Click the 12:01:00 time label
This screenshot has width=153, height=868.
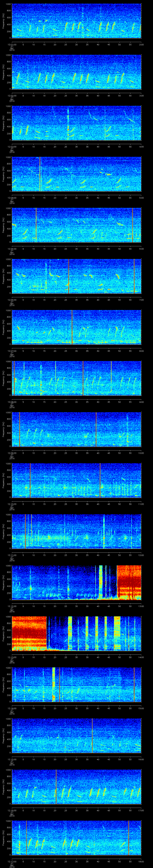[x=12, y=44]
